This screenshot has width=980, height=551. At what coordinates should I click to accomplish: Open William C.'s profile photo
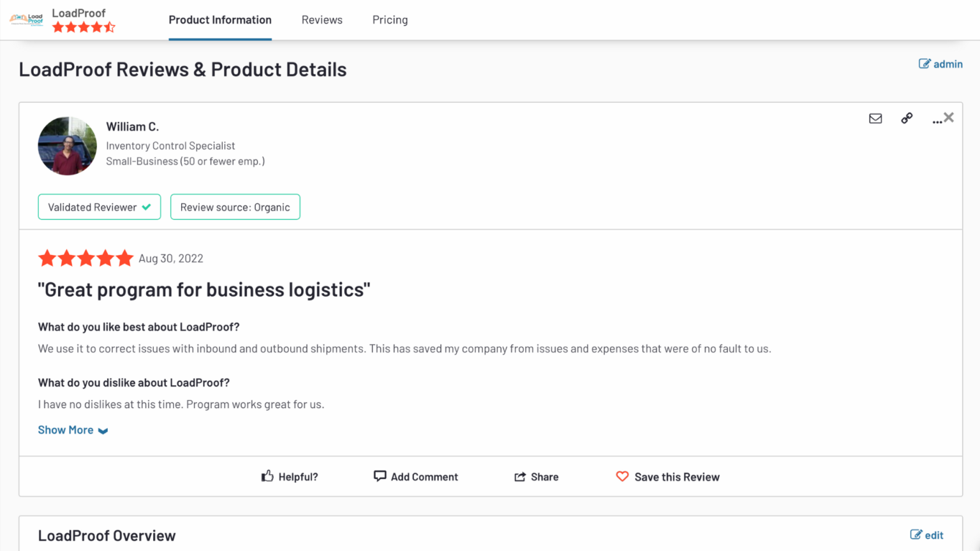68,146
